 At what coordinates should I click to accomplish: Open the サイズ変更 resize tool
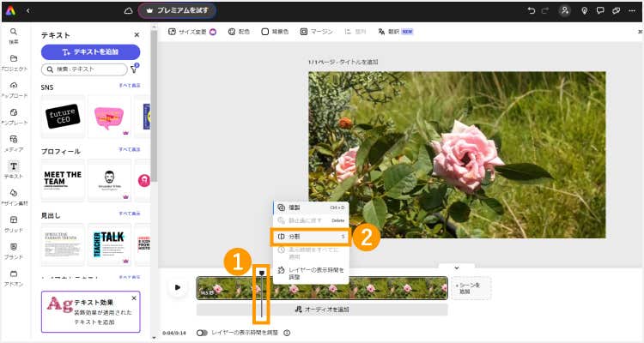192,32
